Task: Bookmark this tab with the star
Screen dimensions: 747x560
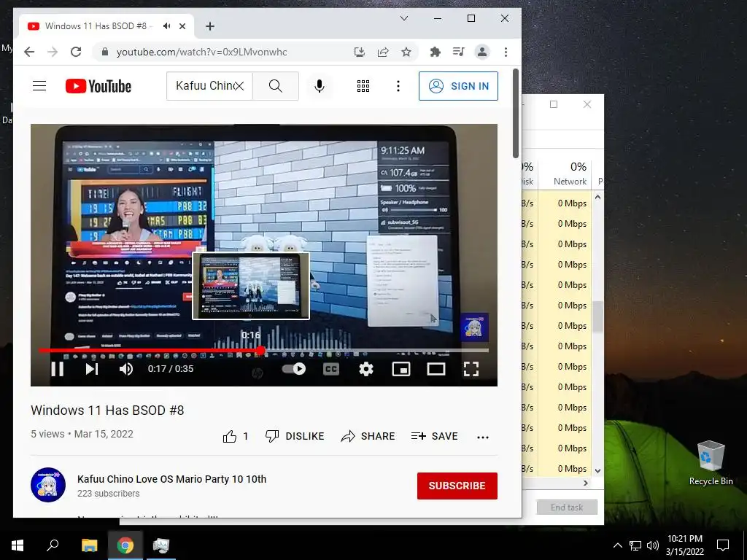Action: (x=406, y=52)
